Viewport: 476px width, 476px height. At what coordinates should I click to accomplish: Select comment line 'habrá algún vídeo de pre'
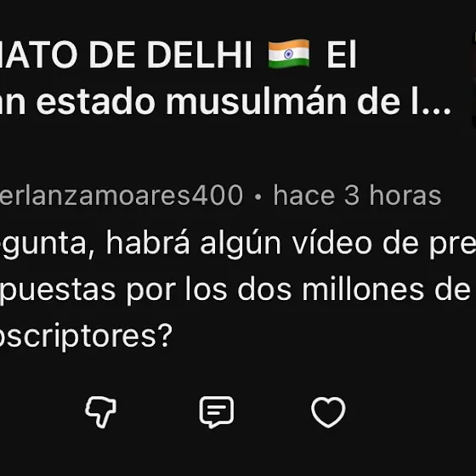[x=238, y=245]
